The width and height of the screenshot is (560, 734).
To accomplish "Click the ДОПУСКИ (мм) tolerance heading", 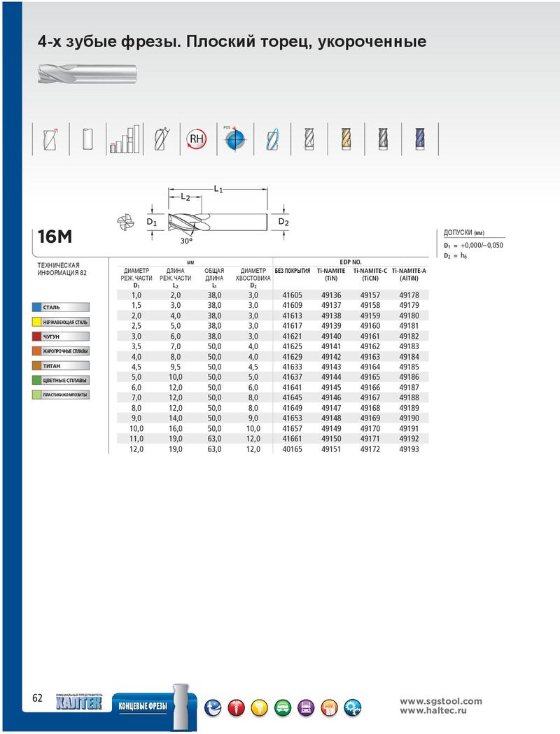I will click(x=464, y=232).
